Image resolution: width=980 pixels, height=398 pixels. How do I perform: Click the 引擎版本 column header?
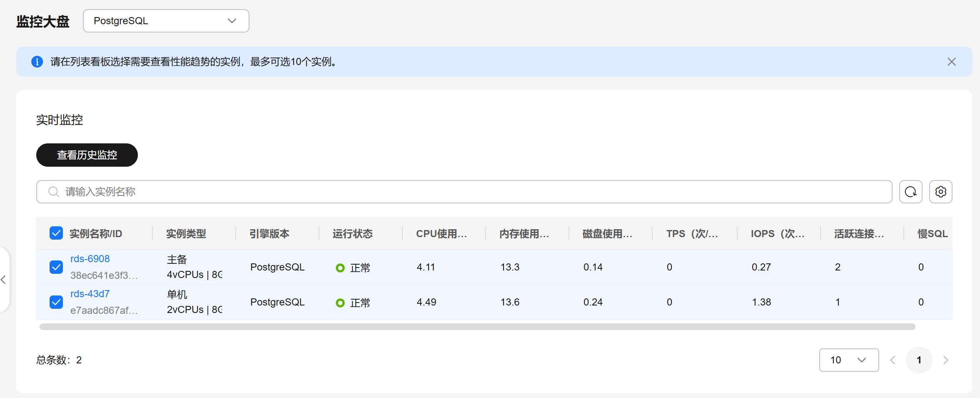(269, 234)
